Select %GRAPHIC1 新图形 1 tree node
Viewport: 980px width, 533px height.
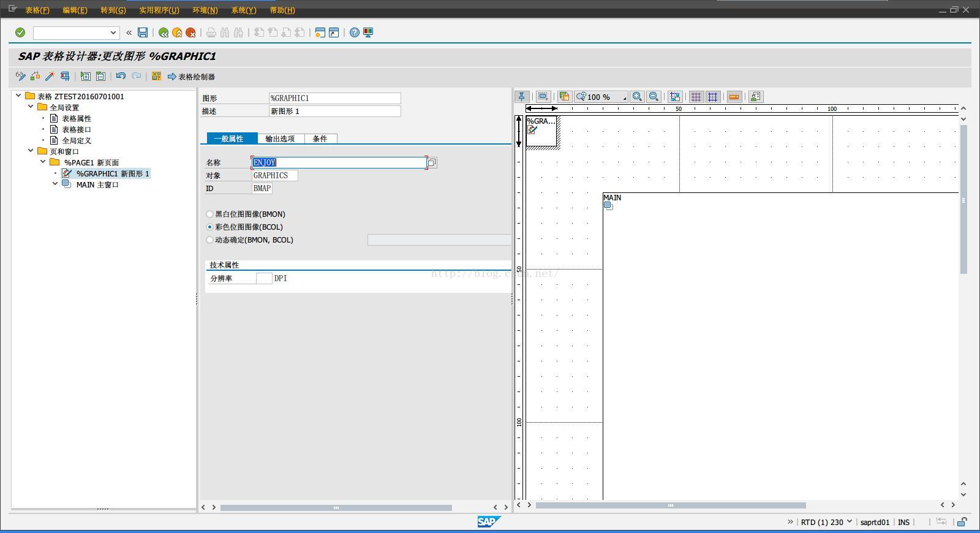tap(113, 173)
